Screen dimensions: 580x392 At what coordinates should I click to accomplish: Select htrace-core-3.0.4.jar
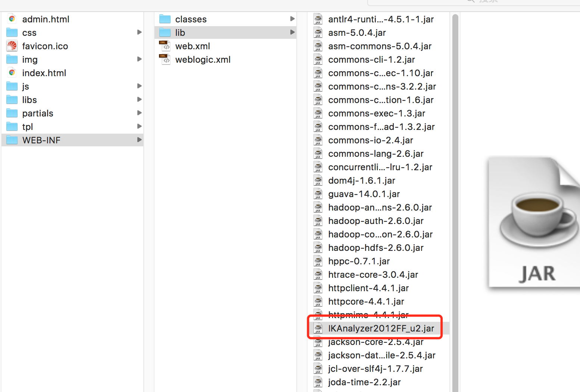(373, 274)
